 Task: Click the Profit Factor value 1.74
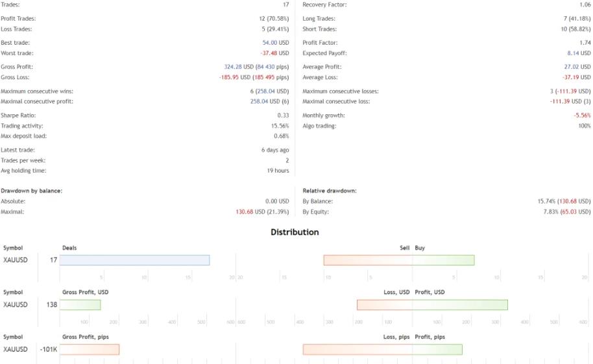point(585,42)
